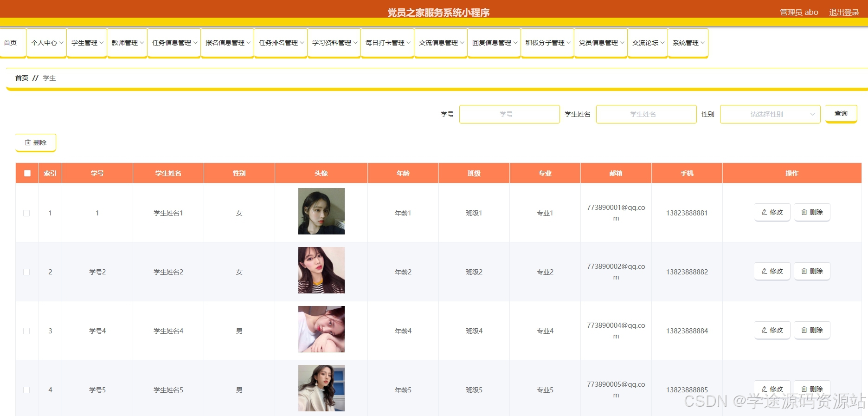Open the avatar photo of 学生姓名1

321,211
